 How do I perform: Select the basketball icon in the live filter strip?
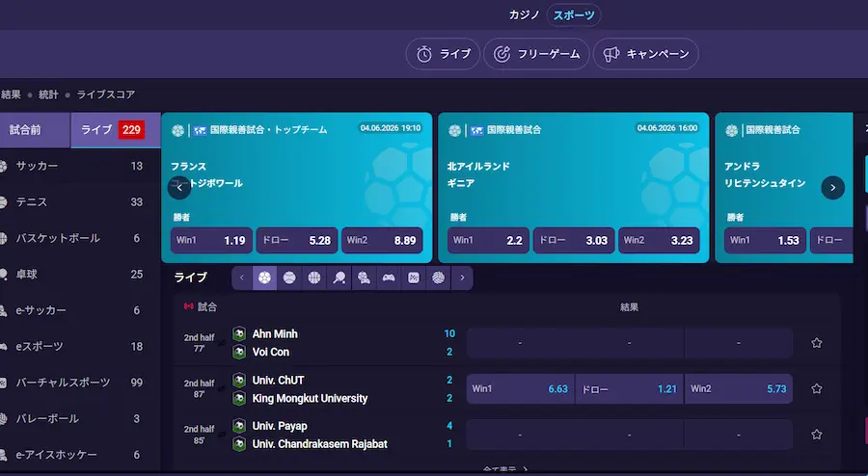coord(314,278)
